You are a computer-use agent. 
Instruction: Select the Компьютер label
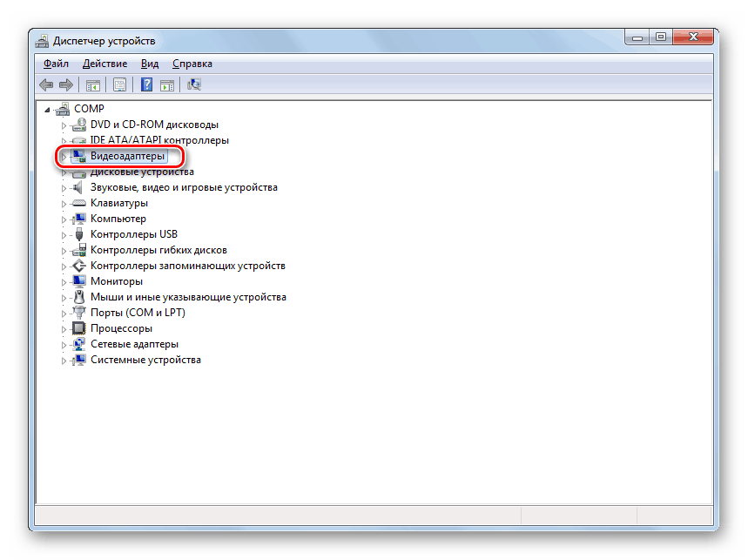118,219
